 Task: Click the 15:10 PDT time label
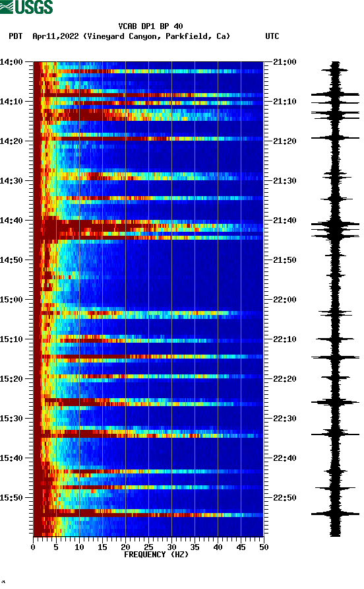tap(11, 339)
